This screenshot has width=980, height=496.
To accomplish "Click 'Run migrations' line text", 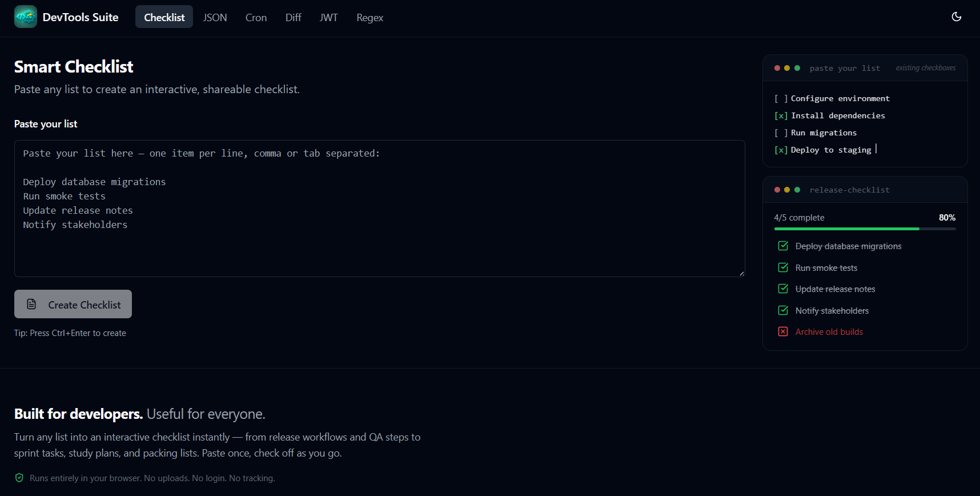I will (x=824, y=133).
